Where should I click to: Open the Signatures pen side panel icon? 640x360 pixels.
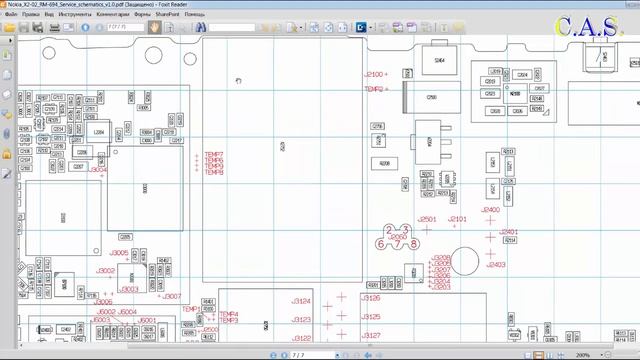click(7, 174)
